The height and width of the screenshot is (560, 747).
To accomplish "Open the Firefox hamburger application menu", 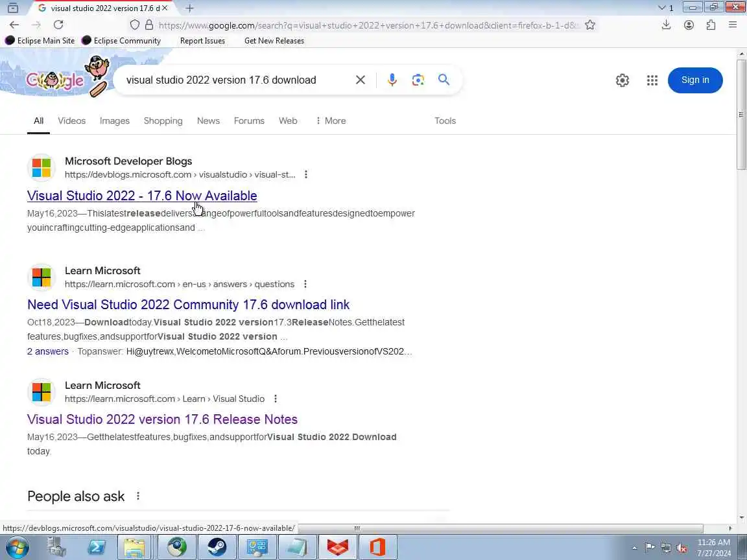I will tap(733, 25).
